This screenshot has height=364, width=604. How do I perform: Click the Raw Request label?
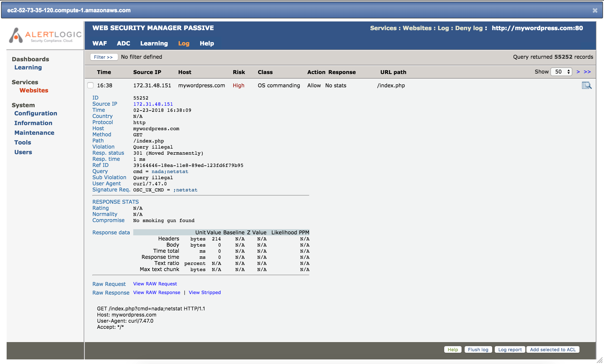[109, 284]
